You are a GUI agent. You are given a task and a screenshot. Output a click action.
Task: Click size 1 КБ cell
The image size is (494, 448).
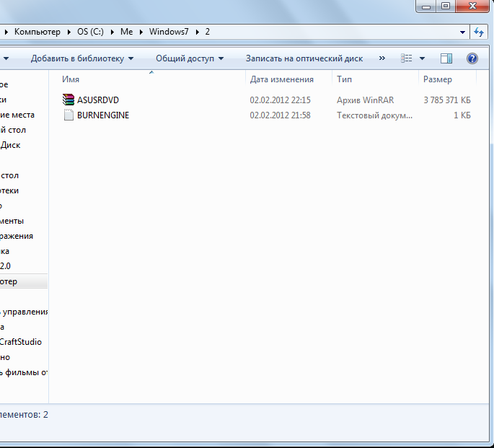(462, 115)
